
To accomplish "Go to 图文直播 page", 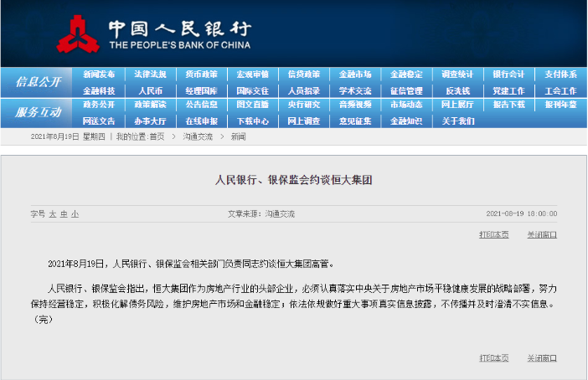I will [253, 105].
